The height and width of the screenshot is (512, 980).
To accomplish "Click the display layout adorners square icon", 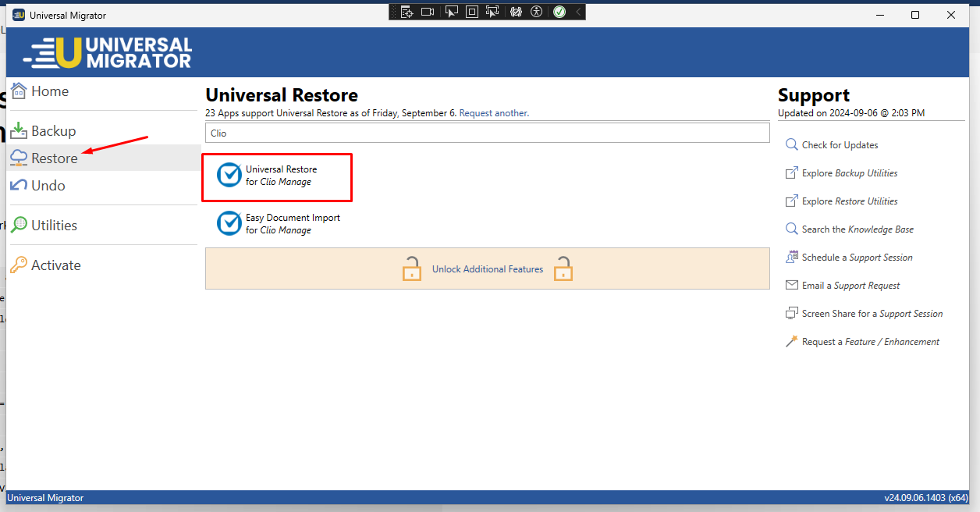I will 471,12.
